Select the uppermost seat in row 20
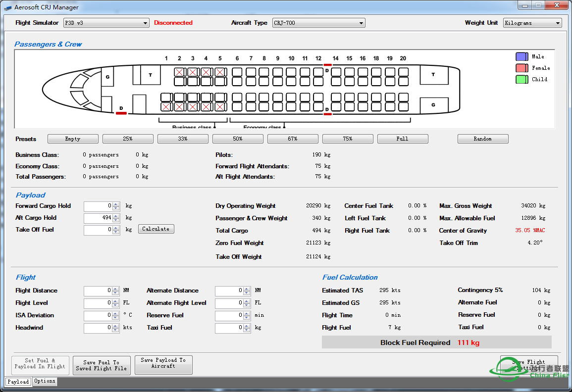Viewport: 572px width, 392px height. (403, 72)
